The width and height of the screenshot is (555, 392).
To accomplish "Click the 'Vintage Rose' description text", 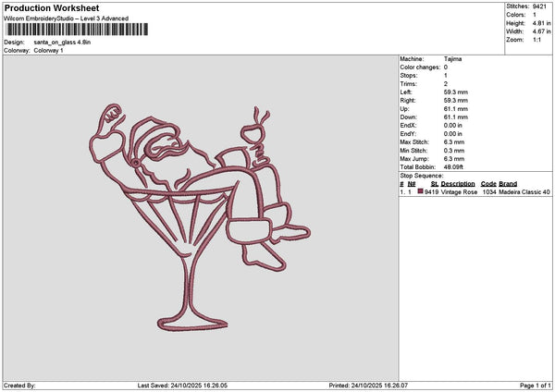I will (459, 192).
